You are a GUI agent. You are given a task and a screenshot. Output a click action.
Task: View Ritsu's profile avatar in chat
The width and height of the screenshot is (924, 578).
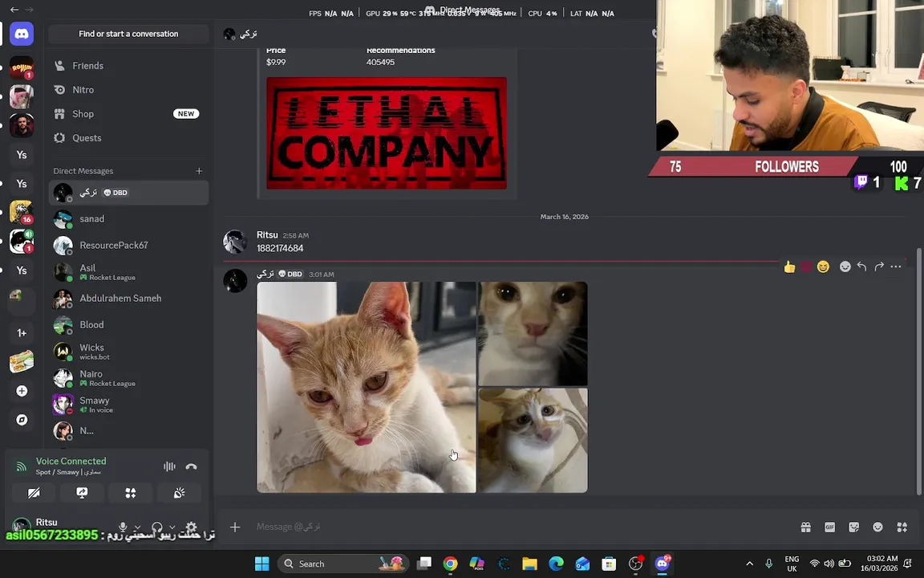tap(234, 242)
